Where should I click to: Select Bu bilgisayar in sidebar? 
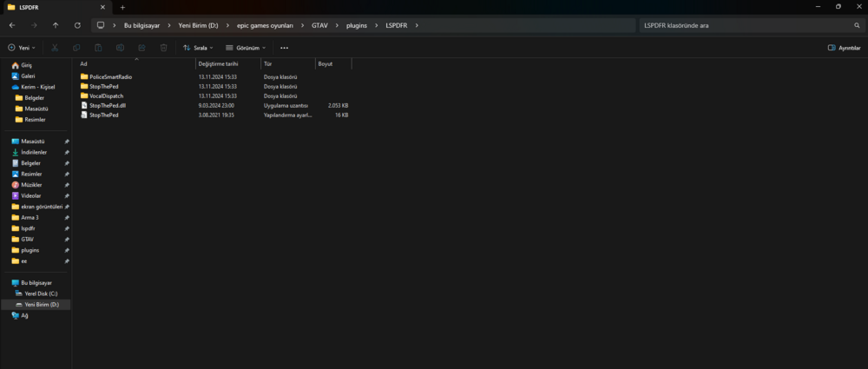(x=36, y=282)
